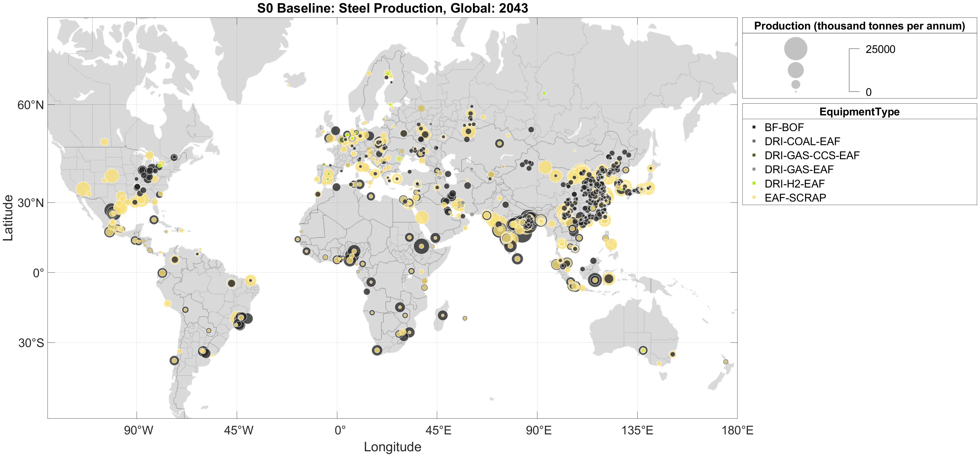Click the DRI-GAS-EAF legend marker
Screen dimensions: 980x457
(754, 169)
